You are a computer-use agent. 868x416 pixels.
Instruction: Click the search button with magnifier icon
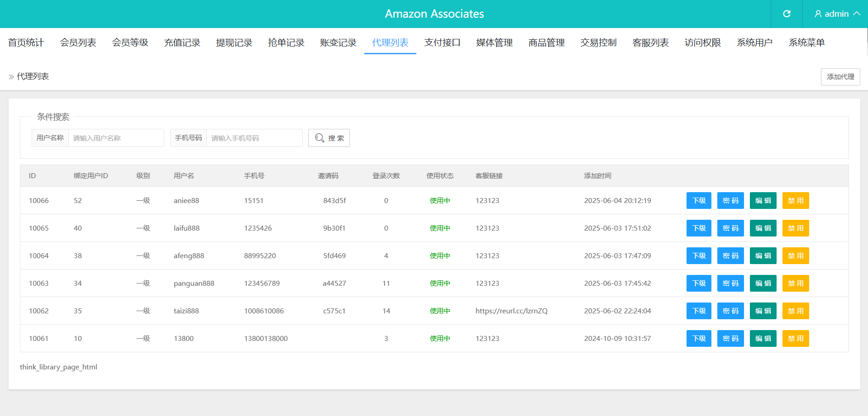[329, 138]
